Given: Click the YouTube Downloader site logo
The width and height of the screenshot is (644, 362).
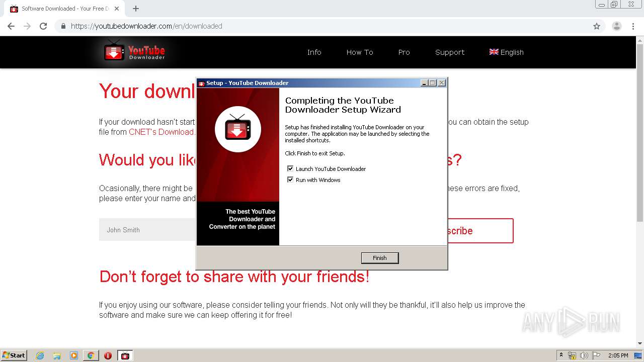Looking at the screenshot, I should [134, 52].
